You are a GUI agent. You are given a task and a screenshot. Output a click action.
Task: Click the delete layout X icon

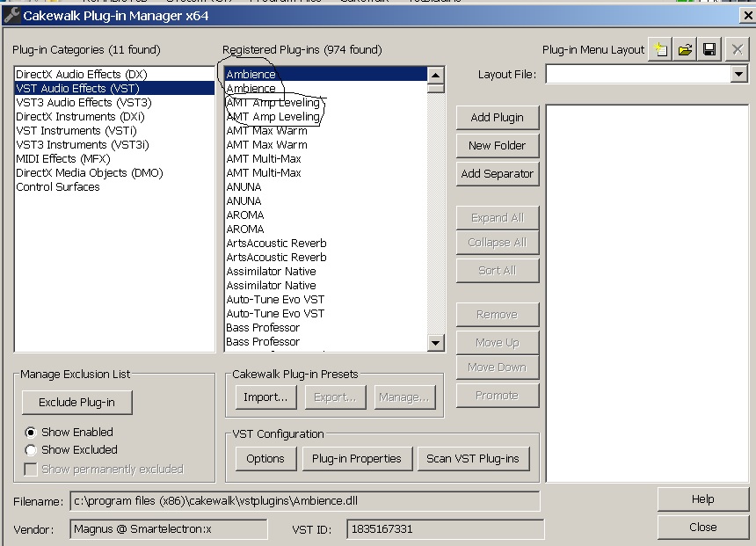point(737,50)
